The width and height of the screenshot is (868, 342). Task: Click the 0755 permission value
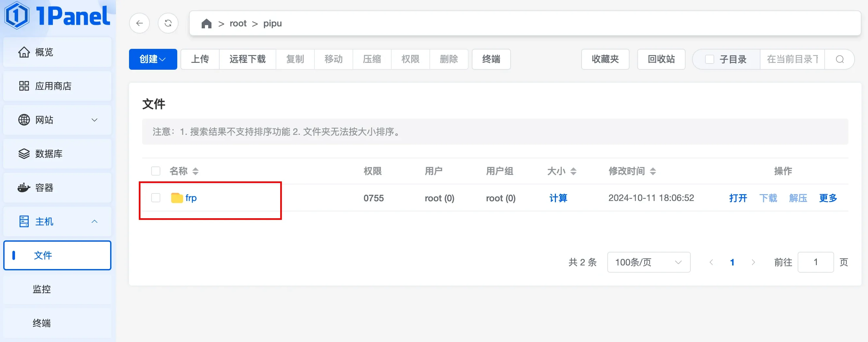point(374,198)
